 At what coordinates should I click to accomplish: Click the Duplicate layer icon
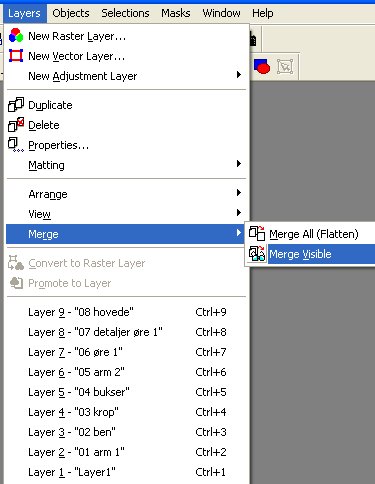point(16,105)
